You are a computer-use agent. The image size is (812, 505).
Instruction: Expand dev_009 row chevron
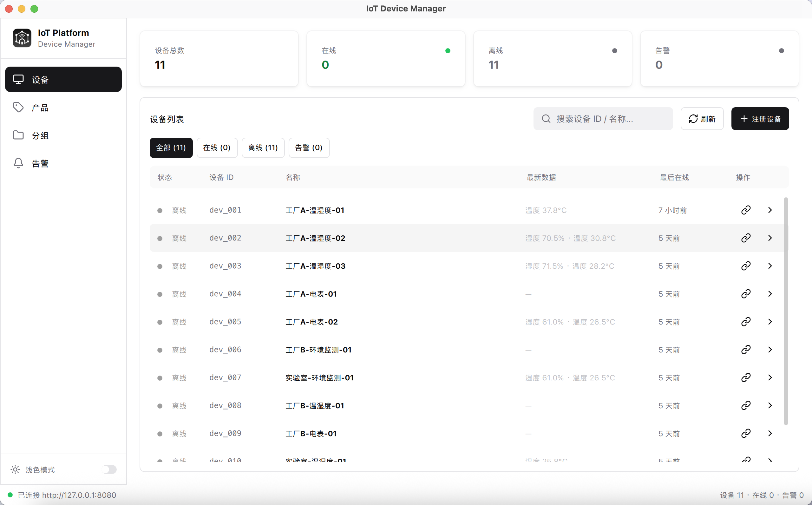(770, 433)
